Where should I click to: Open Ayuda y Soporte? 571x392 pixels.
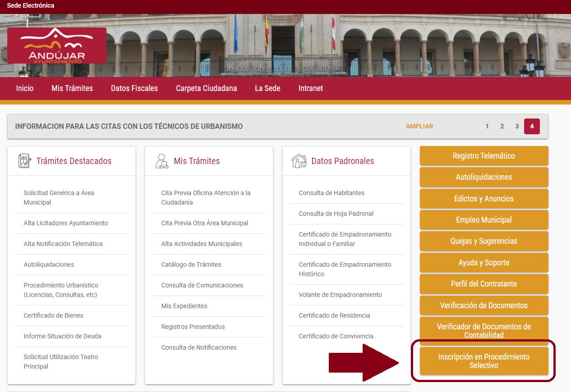(x=484, y=263)
